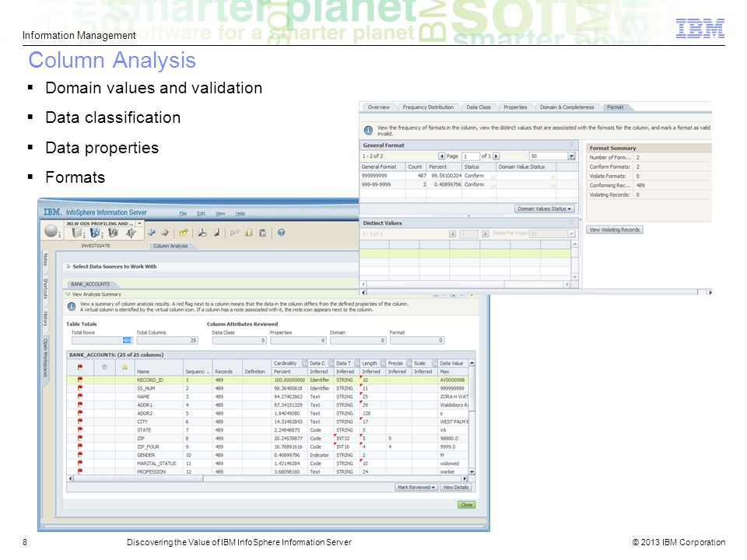Open the History side tab

pyautogui.click(x=45, y=318)
